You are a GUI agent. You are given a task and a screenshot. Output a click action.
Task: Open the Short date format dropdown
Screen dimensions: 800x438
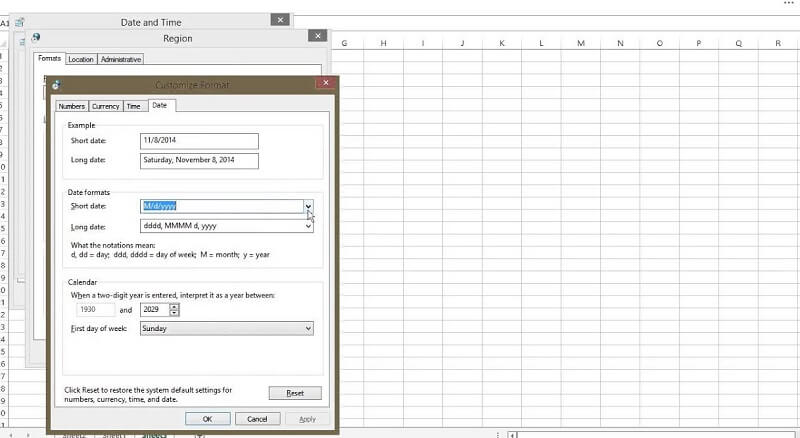tap(308, 205)
